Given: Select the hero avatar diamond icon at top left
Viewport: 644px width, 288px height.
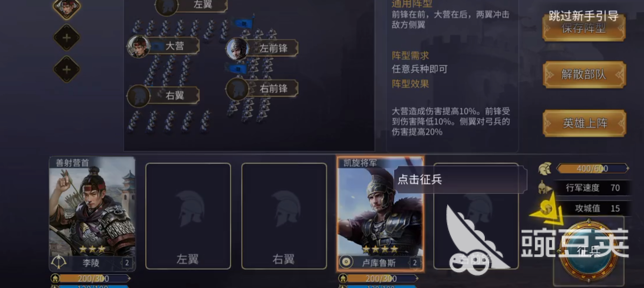Looking at the screenshot, I should [x=67, y=7].
